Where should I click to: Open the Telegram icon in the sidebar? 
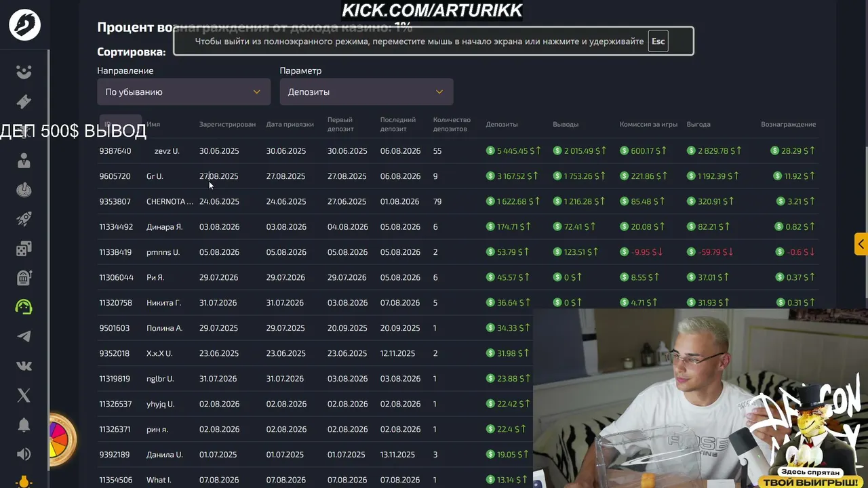click(24, 336)
